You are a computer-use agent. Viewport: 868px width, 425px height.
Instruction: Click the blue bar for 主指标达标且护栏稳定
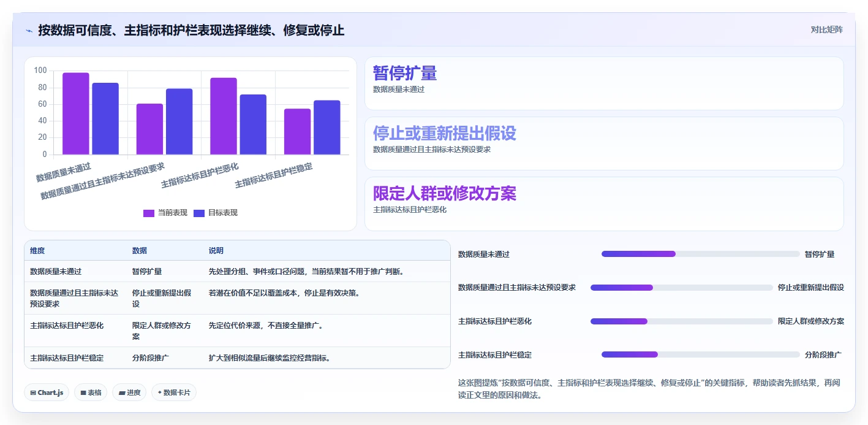click(x=326, y=128)
